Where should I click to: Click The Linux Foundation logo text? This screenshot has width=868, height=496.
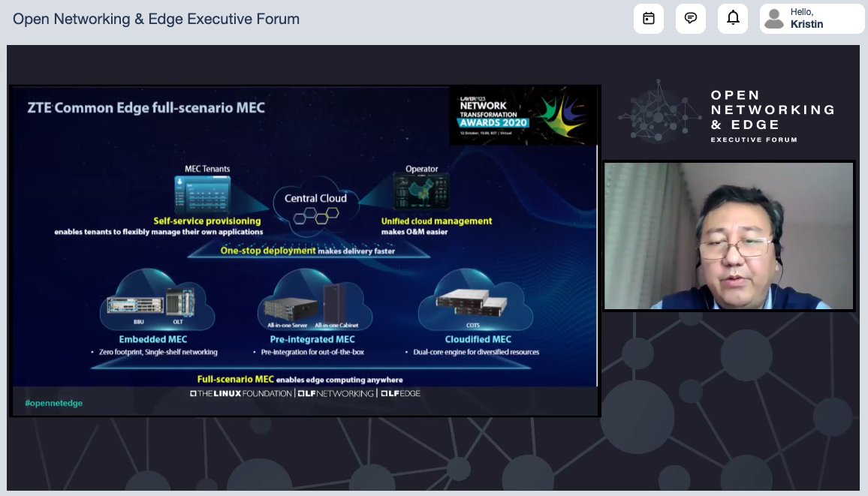241,394
